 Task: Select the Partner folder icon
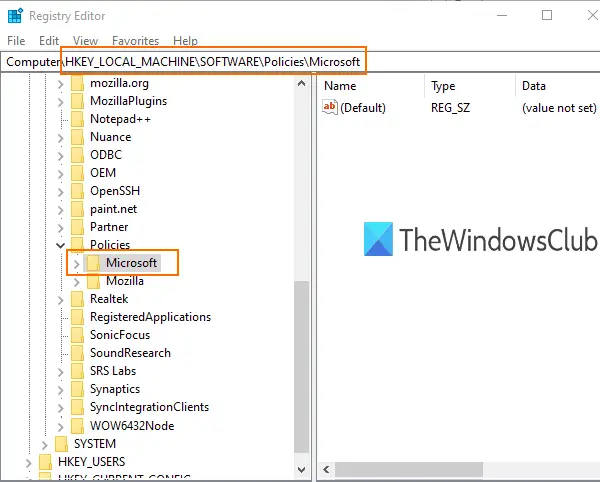(77, 227)
